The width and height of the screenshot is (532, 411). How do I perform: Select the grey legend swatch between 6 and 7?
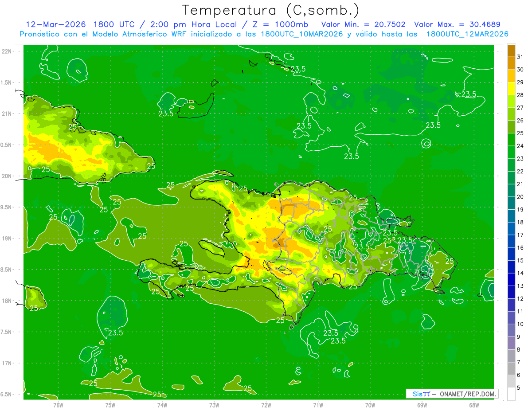pos(511,368)
